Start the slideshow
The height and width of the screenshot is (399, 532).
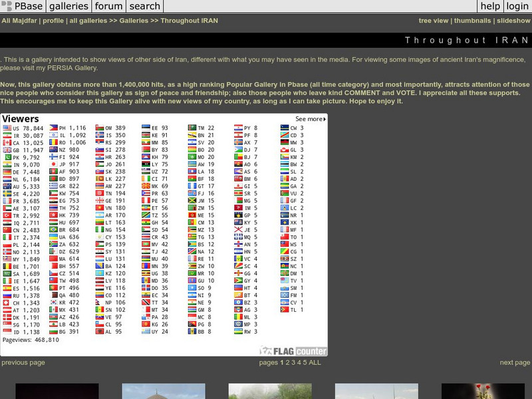pyautogui.click(x=513, y=21)
